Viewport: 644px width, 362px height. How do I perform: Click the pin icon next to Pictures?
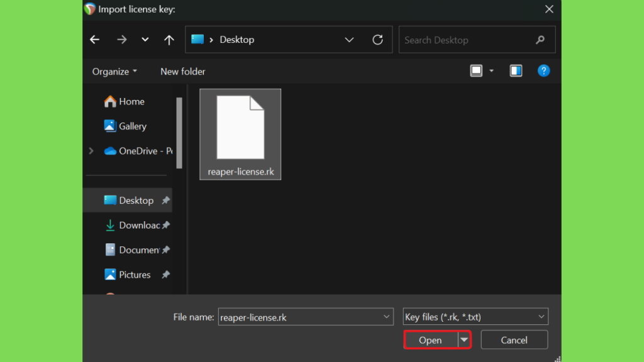[x=165, y=275]
